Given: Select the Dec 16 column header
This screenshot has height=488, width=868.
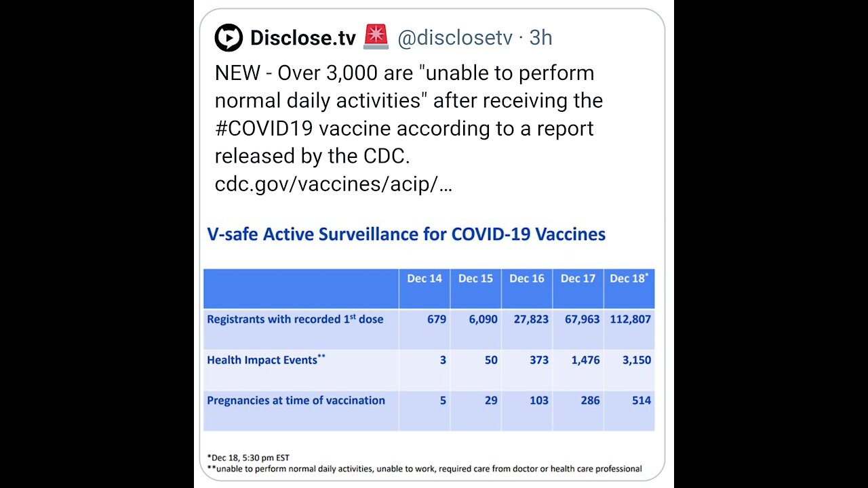Looking at the screenshot, I should click(x=527, y=279).
